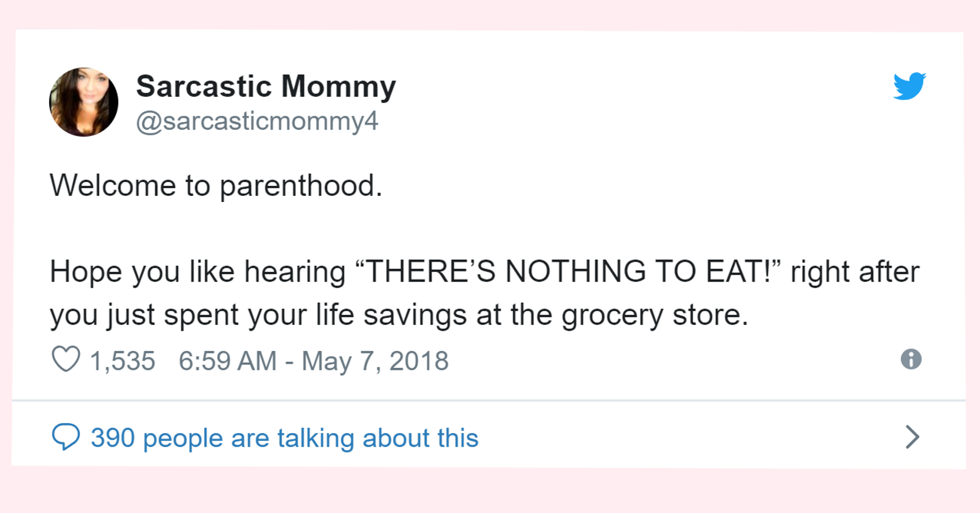Open the 6:59 AM - May 7, 2018 timestamp
980x513 pixels.
point(313,361)
